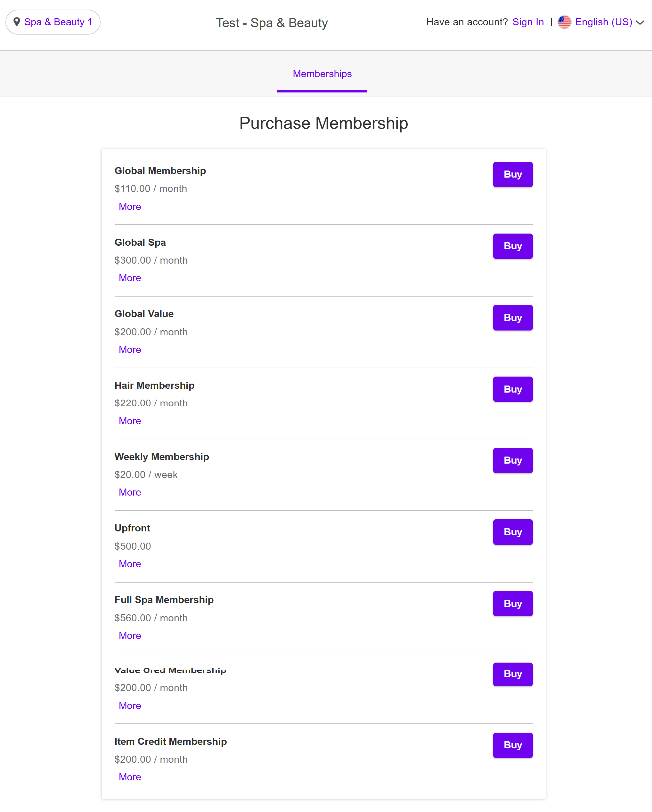Open the English (US) language selector
Image resolution: width=652 pixels, height=812 pixels.
tap(603, 22)
